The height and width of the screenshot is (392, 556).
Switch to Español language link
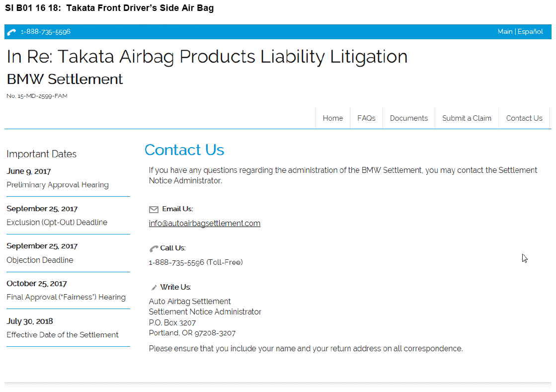coord(530,32)
